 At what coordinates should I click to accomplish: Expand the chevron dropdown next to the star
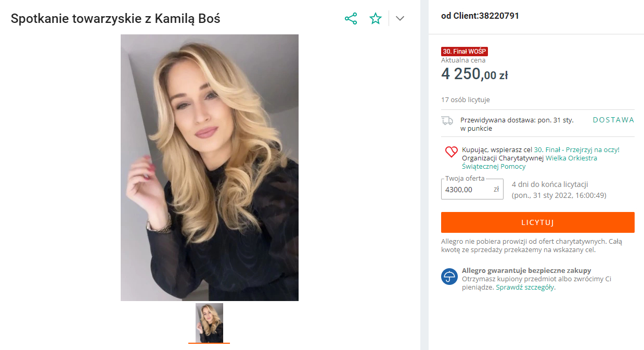tap(400, 19)
